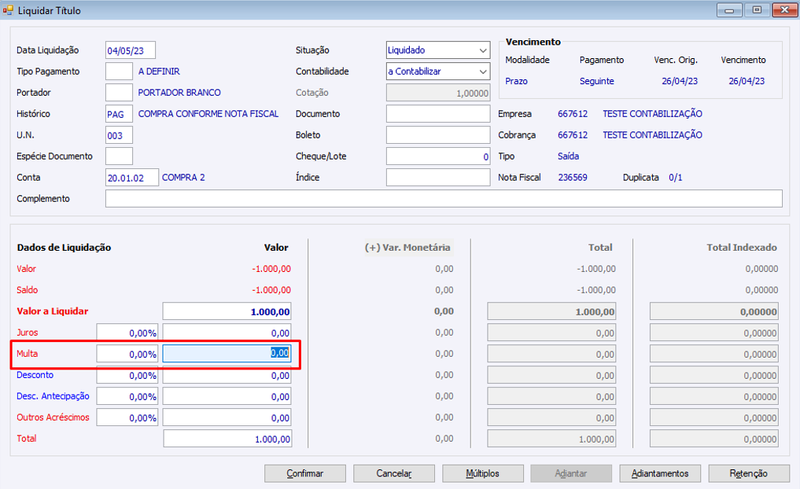Select the Histórico code field PAG
The image size is (800, 489).
point(119,114)
